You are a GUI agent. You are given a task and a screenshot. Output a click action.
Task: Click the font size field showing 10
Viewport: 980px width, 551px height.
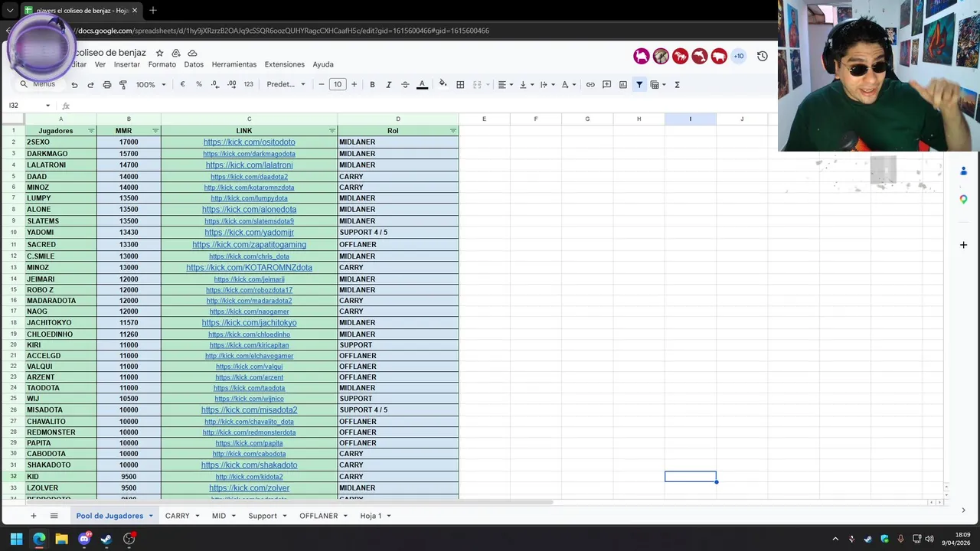338,85
